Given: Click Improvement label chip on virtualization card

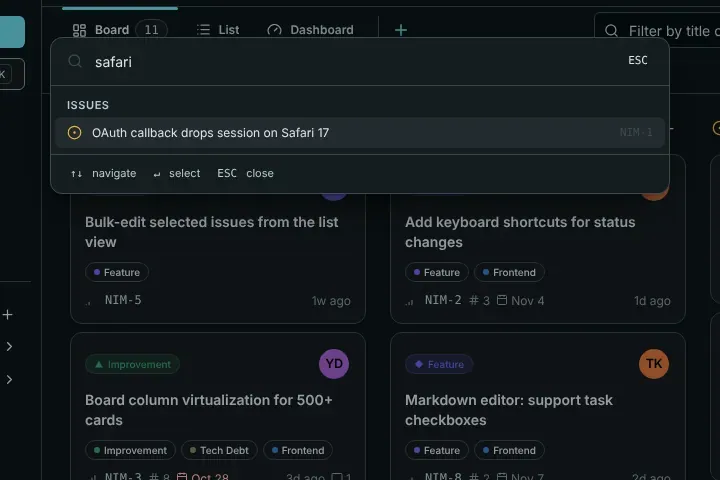Looking at the screenshot, I should tap(130, 450).
